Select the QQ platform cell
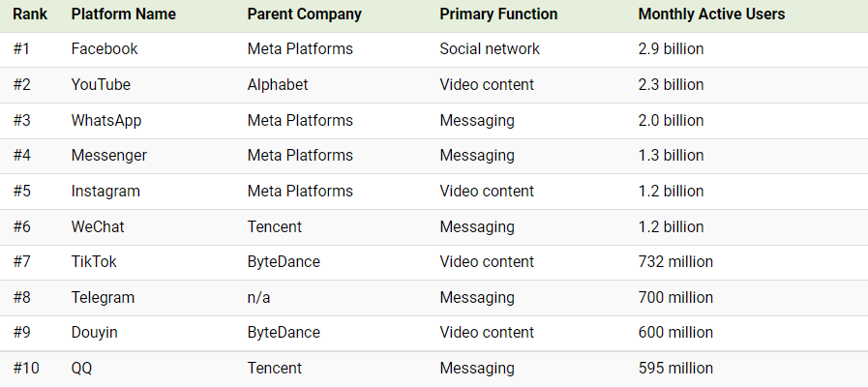This screenshot has width=868, height=387. coord(82,369)
